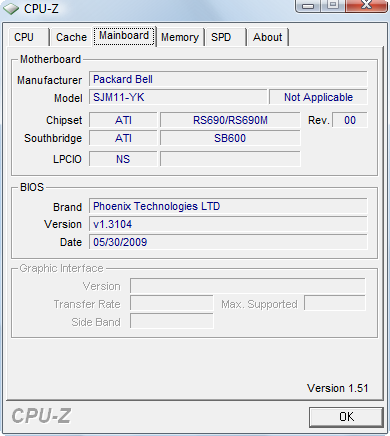This screenshot has height=436, width=390.
Task: Click the Rev. label
Action: coord(319,120)
